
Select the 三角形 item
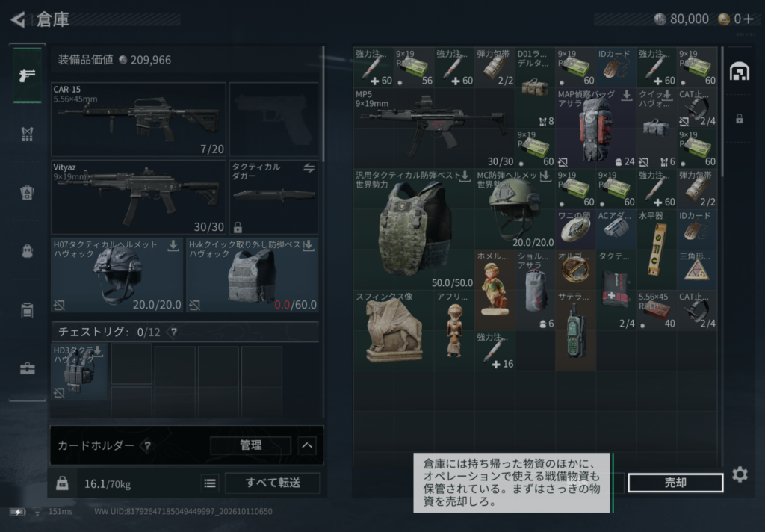click(697, 270)
